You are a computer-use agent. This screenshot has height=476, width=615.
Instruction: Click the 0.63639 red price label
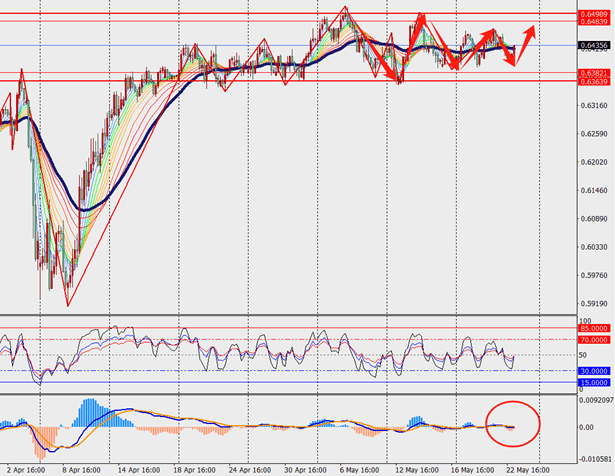[591, 82]
